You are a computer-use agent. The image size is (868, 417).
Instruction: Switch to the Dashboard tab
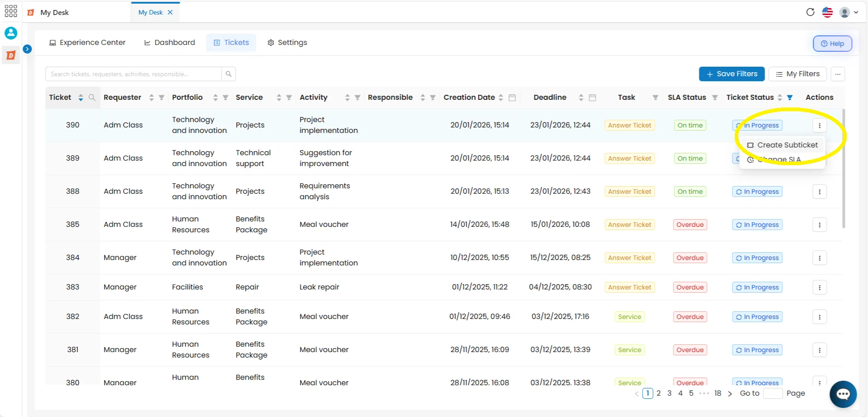[170, 42]
